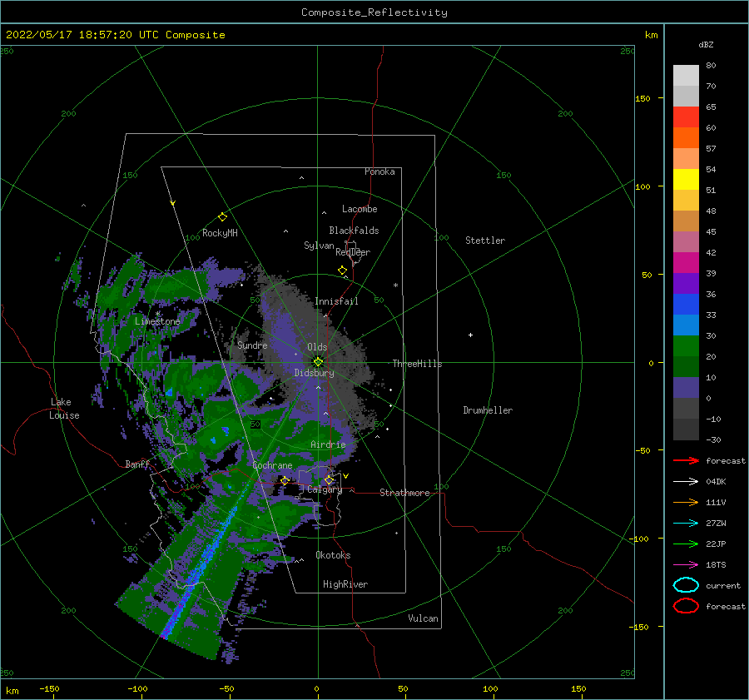Click the 04DK legend text
The image size is (749, 700).
pyautogui.click(x=716, y=482)
